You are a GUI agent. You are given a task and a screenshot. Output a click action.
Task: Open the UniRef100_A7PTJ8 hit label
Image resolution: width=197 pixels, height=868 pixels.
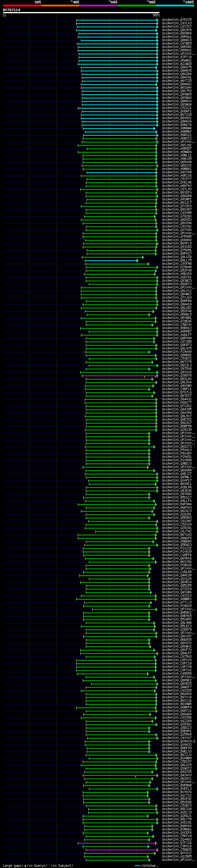tap(177, 57)
